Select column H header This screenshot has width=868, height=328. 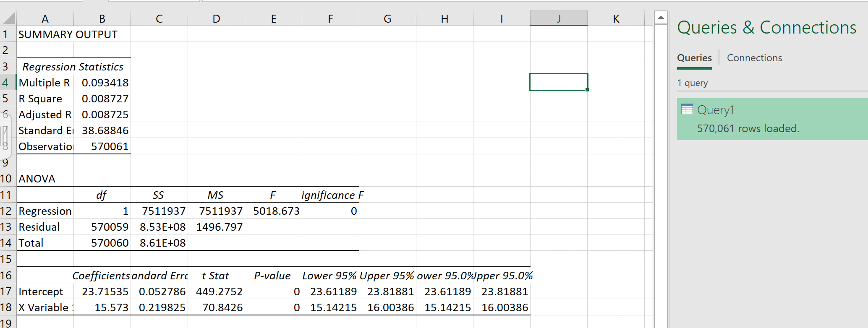click(x=445, y=18)
